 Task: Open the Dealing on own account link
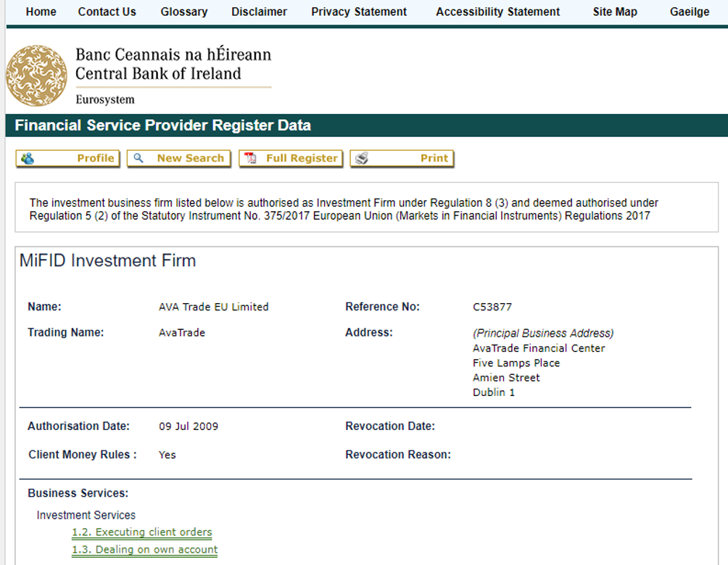(144, 550)
